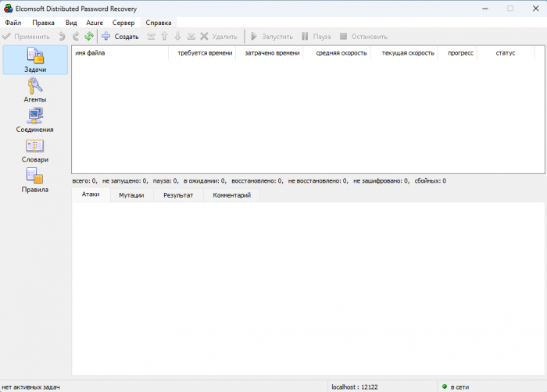Switch to the Результат tab
This screenshot has height=392, width=547.
(x=178, y=195)
